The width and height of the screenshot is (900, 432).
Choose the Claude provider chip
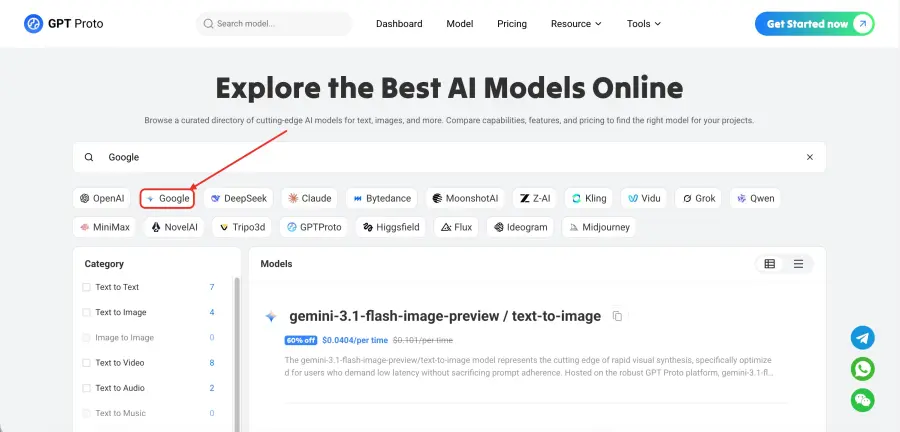[310, 199]
